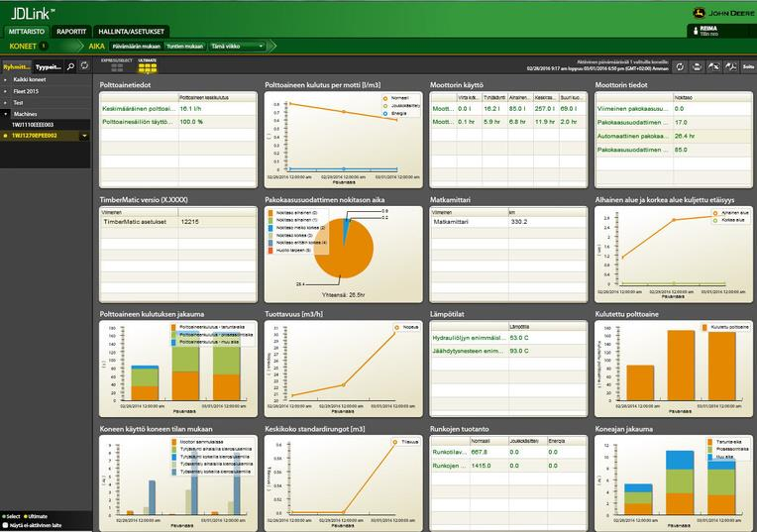
Task: Open the Tämä viikko time period dropdown
Action: click(238, 47)
